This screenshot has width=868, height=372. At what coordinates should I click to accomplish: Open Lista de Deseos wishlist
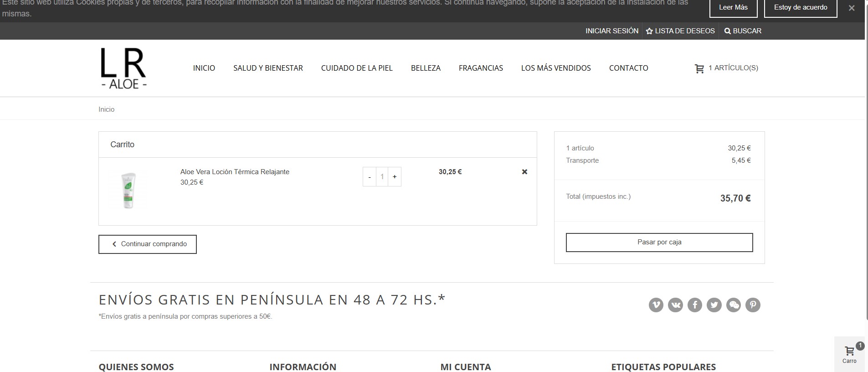(680, 31)
